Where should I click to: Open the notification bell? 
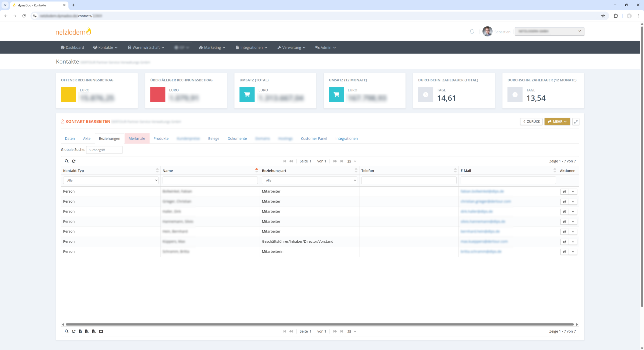[472, 32]
